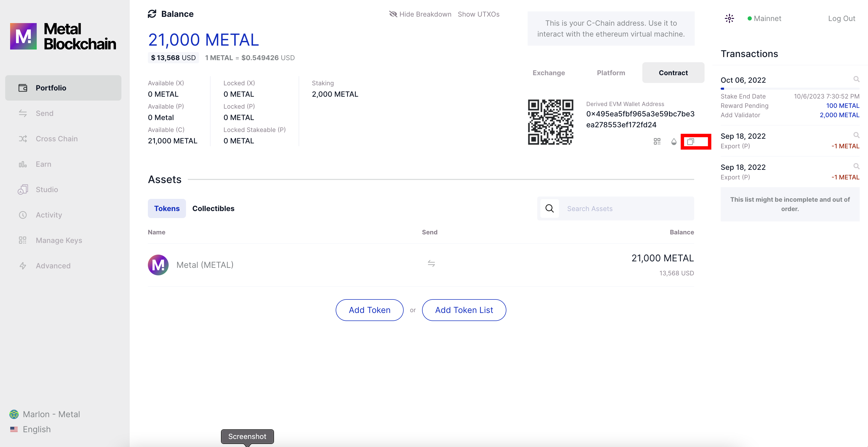Click the Add Token button
868x447 pixels.
click(x=369, y=310)
